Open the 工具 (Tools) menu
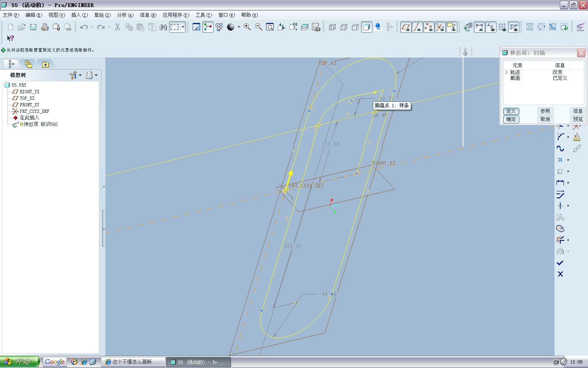588x368 pixels. pos(204,15)
